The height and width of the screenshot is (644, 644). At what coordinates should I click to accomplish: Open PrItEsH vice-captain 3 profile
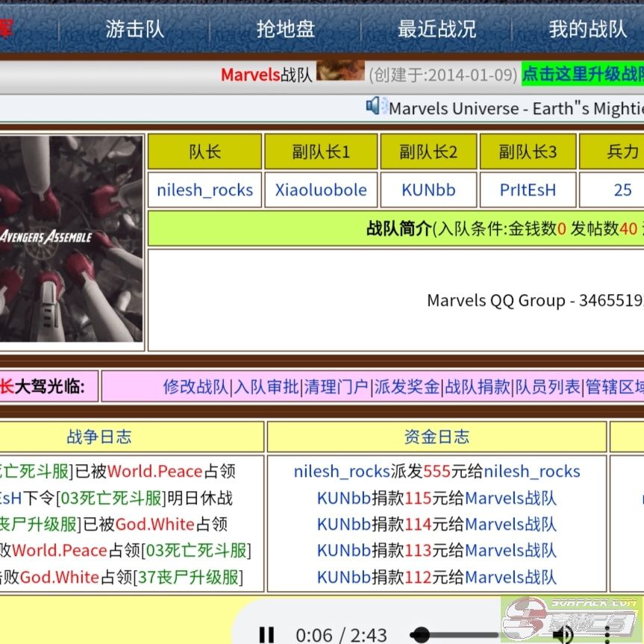528,190
